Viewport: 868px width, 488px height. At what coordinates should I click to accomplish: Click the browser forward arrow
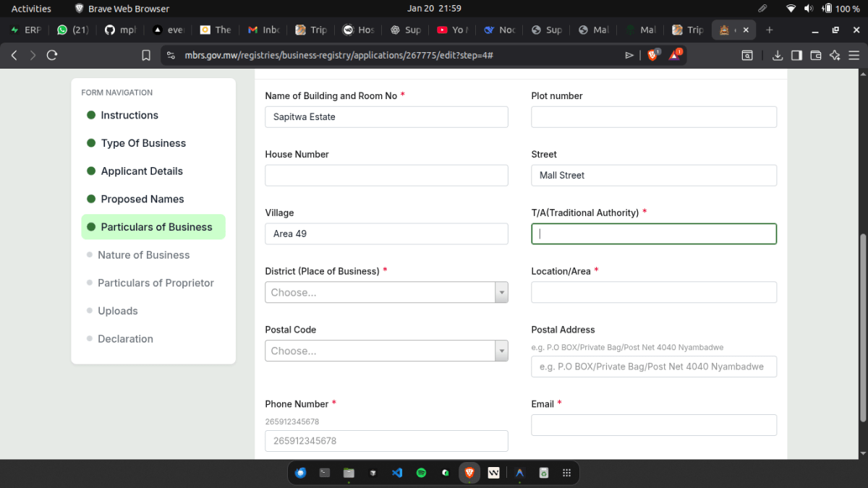pos(33,55)
